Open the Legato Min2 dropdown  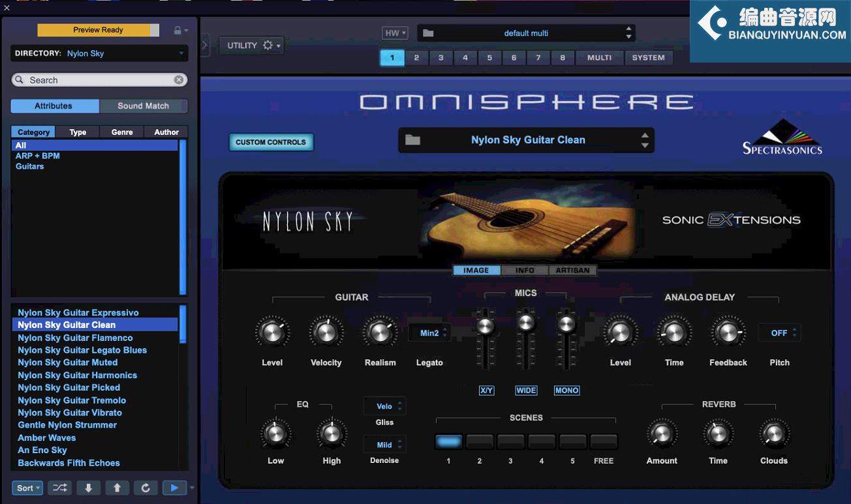point(429,333)
